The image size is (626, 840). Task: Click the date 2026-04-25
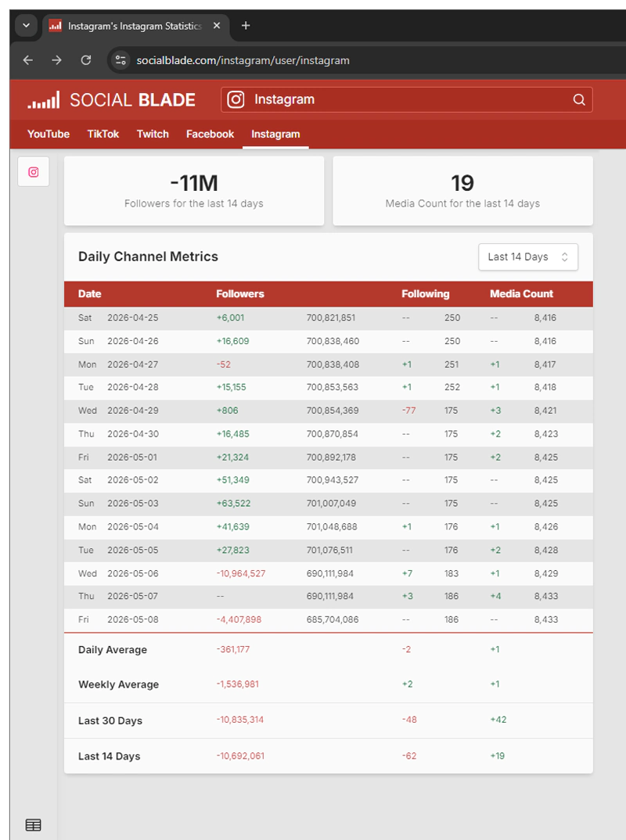click(133, 318)
